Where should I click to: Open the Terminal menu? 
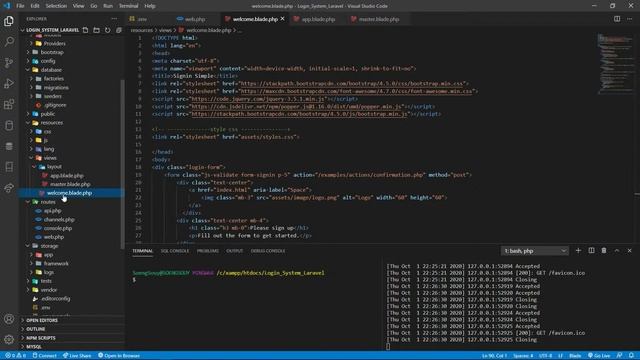click(x=128, y=6)
